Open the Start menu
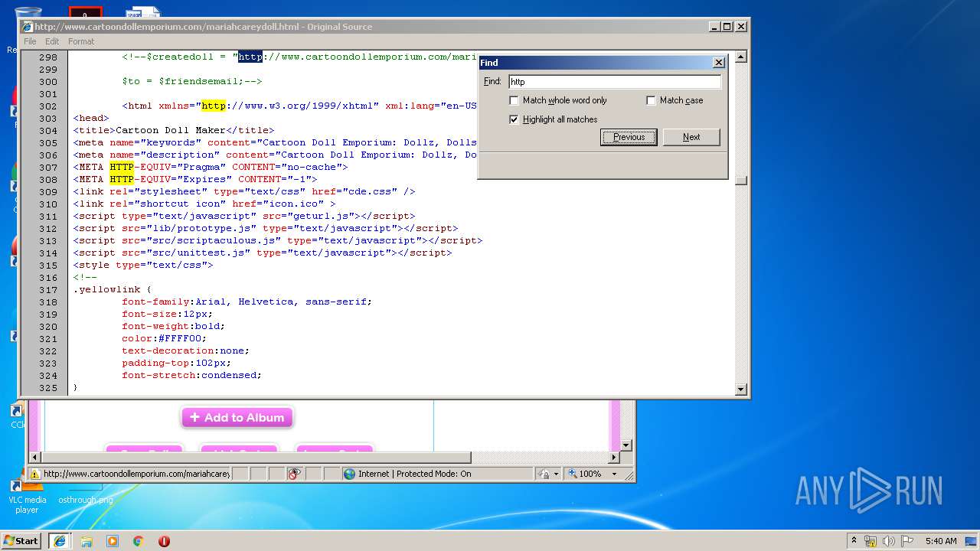This screenshot has height=551, width=980. click(x=21, y=540)
